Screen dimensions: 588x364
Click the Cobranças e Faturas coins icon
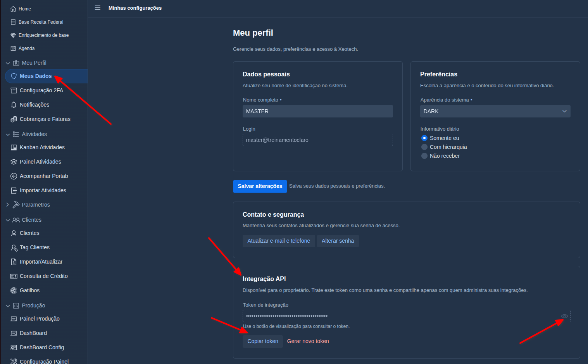click(x=14, y=119)
